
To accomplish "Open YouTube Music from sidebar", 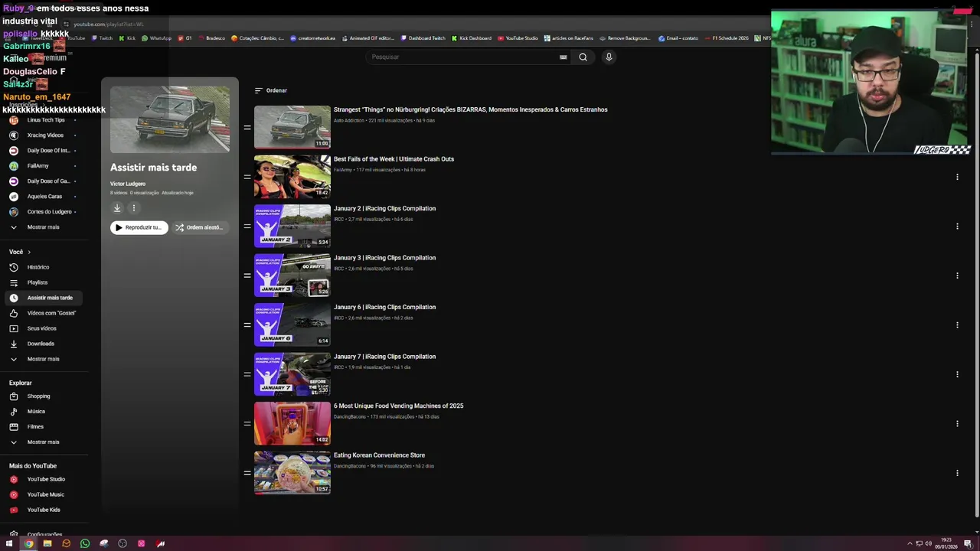I will point(45,494).
